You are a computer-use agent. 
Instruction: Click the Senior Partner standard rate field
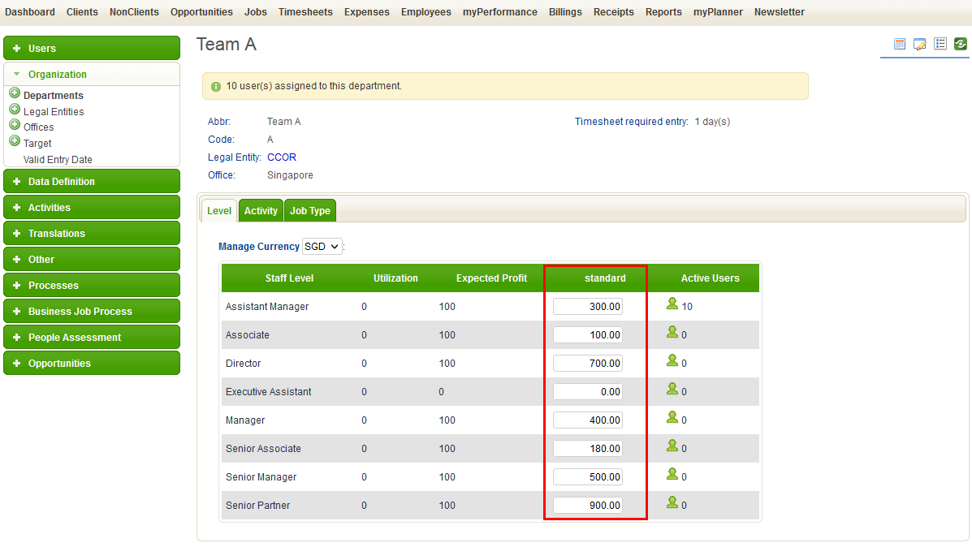pos(588,506)
